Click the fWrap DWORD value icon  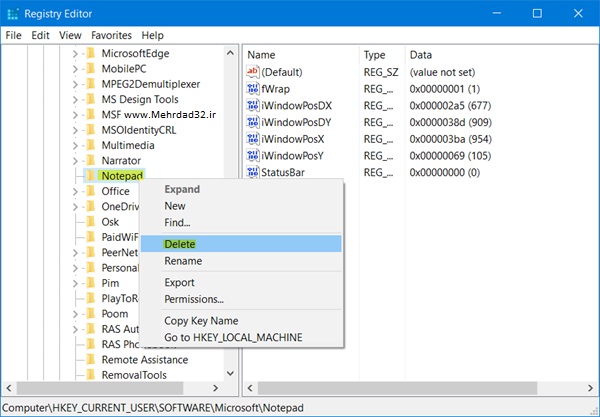(x=253, y=88)
